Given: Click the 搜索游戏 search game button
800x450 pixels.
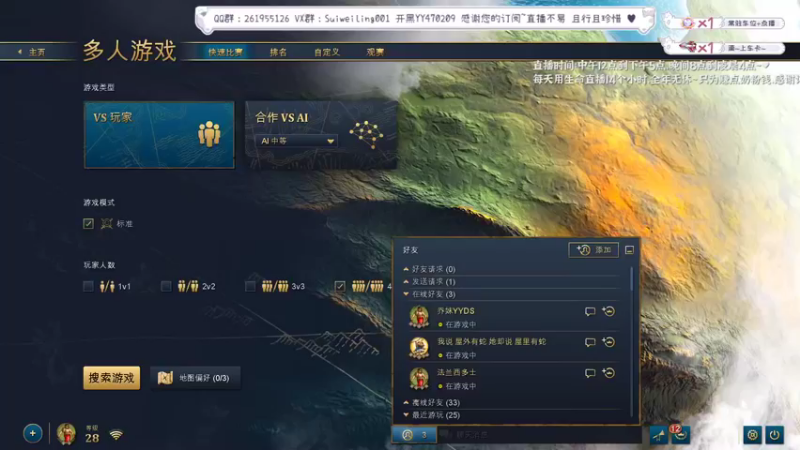Looking at the screenshot, I should coord(111,378).
